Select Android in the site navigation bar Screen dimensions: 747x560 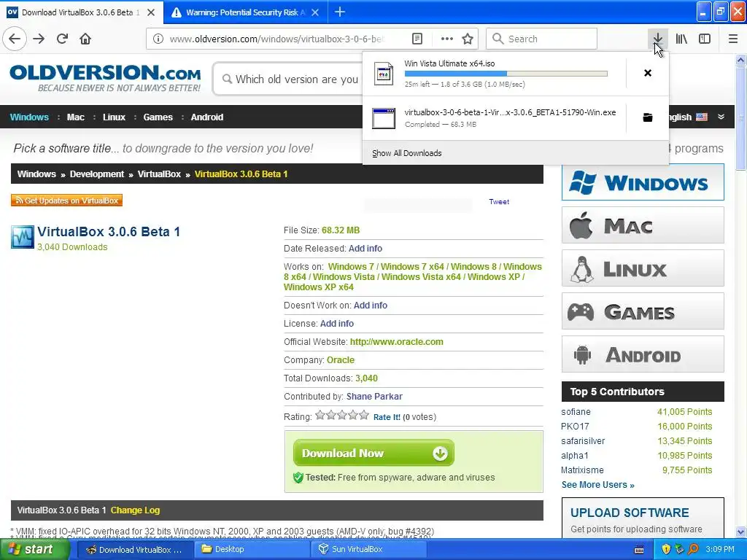[x=206, y=117]
